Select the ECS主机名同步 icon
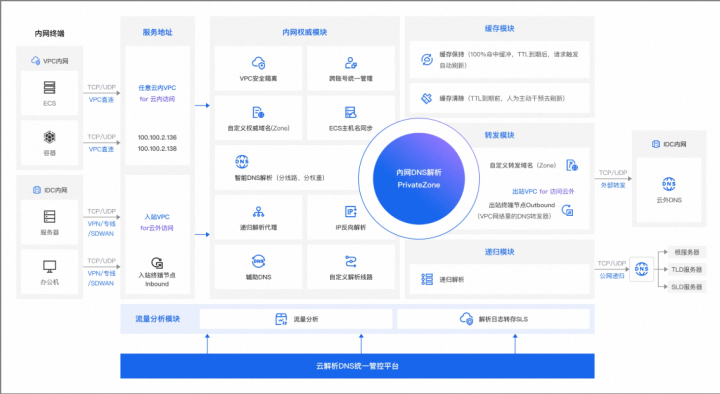720x394 pixels. click(351, 113)
